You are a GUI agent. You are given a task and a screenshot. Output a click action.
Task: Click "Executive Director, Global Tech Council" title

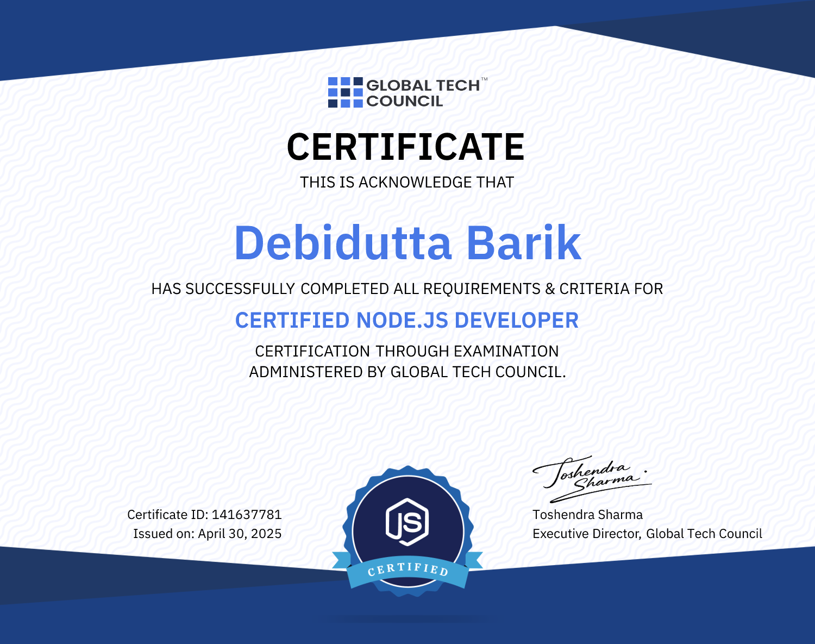click(x=647, y=534)
